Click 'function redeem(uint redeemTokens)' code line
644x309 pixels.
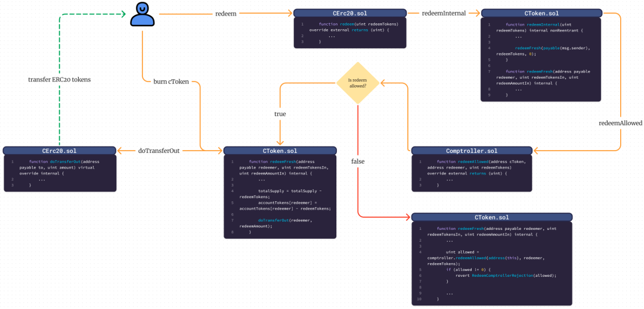point(358,24)
